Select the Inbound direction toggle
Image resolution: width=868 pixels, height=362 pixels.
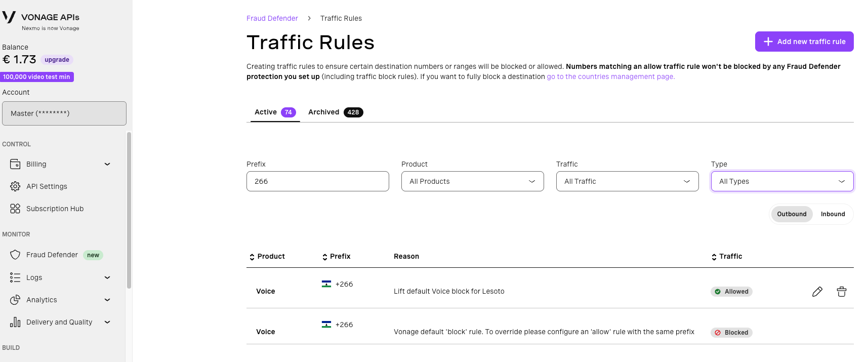pos(833,214)
